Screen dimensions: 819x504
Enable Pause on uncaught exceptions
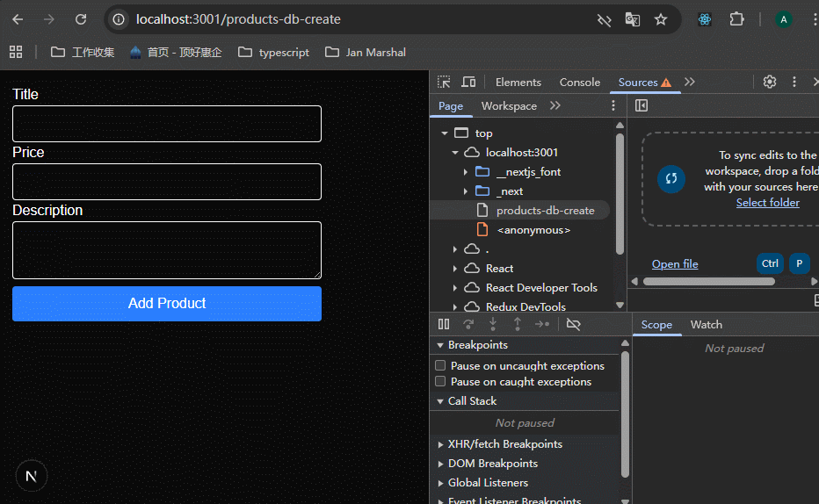(441, 365)
